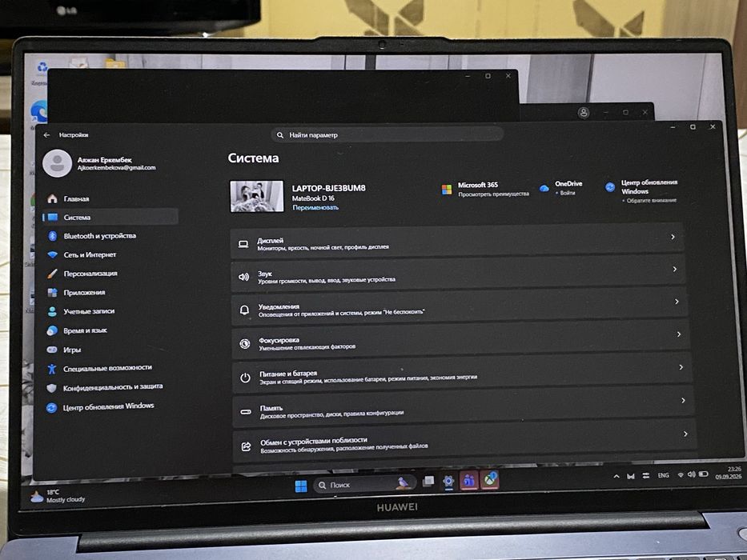The height and width of the screenshot is (560, 747).
Task: Click the Уведомления bell icon
Action: pos(244,310)
